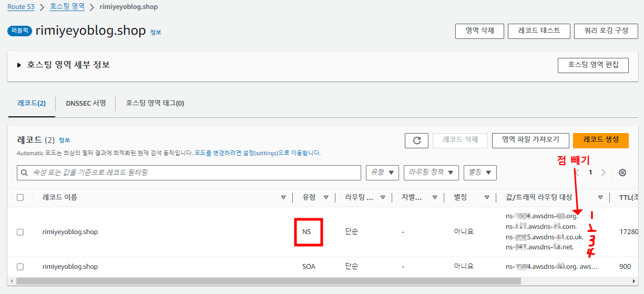The height and width of the screenshot is (294, 644).
Task: Click the disabled Delete record button
Action: (x=460, y=140)
